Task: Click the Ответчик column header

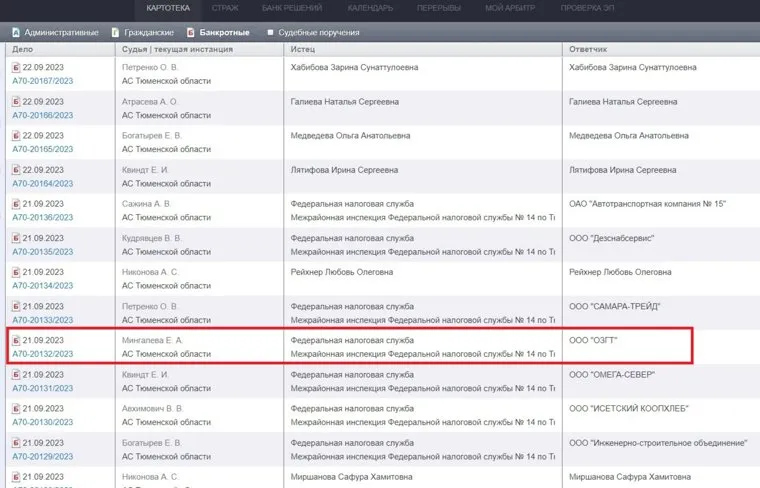Action: (588, 48)
